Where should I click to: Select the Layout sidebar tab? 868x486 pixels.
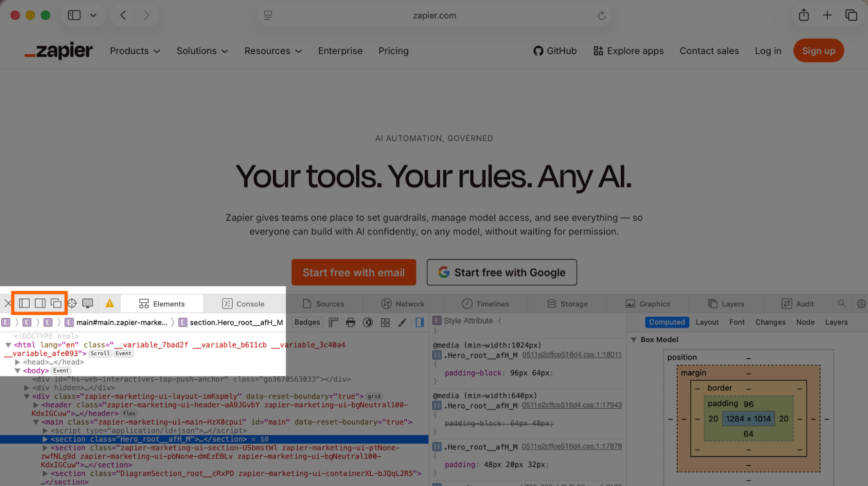pyautogui.click(x=707, y=322)
